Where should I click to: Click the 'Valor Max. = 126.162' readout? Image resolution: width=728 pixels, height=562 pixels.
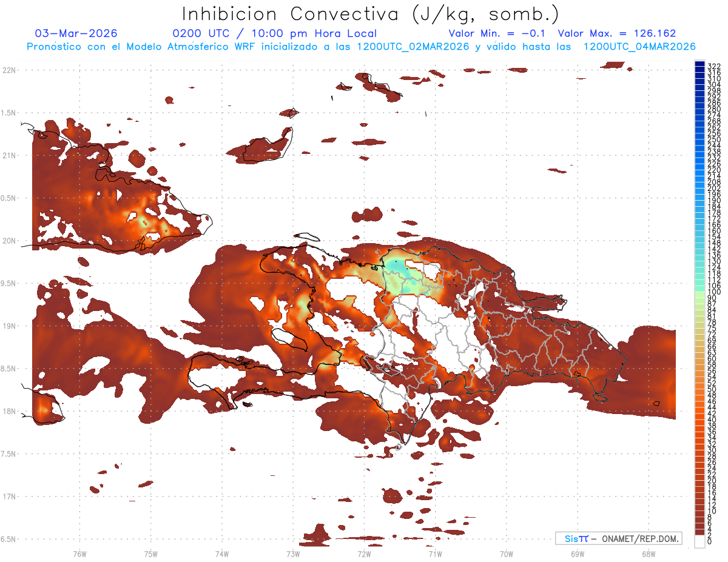pyautogui.click(x=616, y=33)
